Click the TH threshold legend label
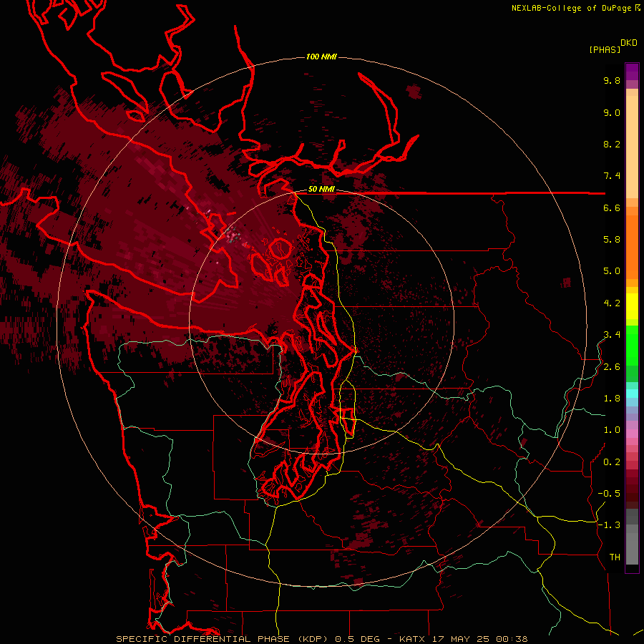The height and width of the screenshot is (644, 644). tap(615, 557)
